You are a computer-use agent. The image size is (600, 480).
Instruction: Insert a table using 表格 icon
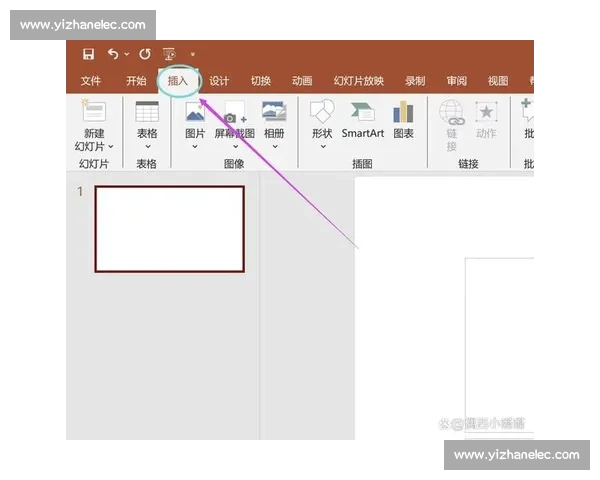point(147,112)
